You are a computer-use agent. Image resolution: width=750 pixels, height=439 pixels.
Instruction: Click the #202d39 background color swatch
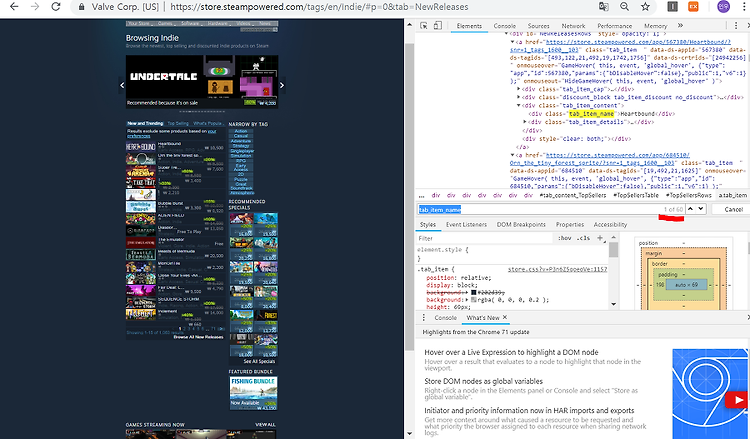point(474,292)
